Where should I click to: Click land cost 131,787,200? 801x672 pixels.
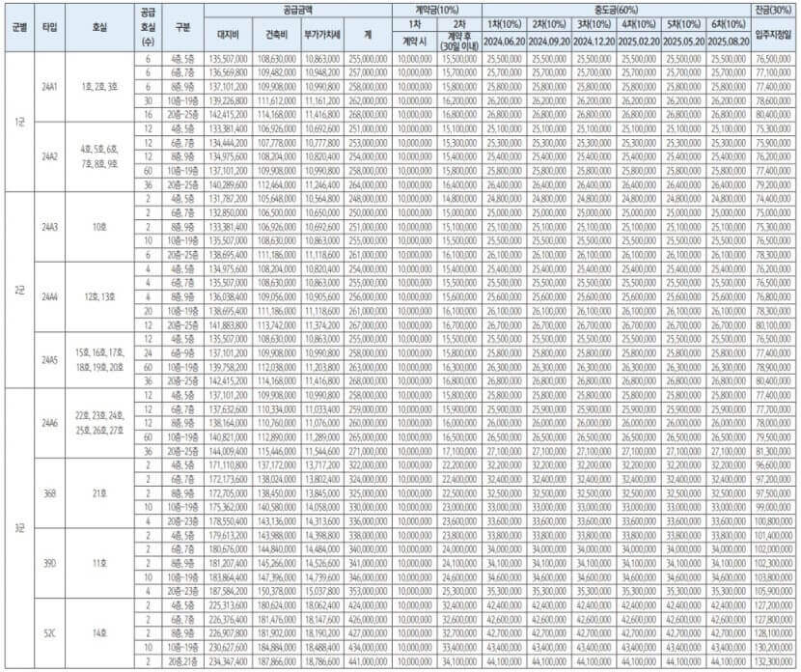[229, 199]
